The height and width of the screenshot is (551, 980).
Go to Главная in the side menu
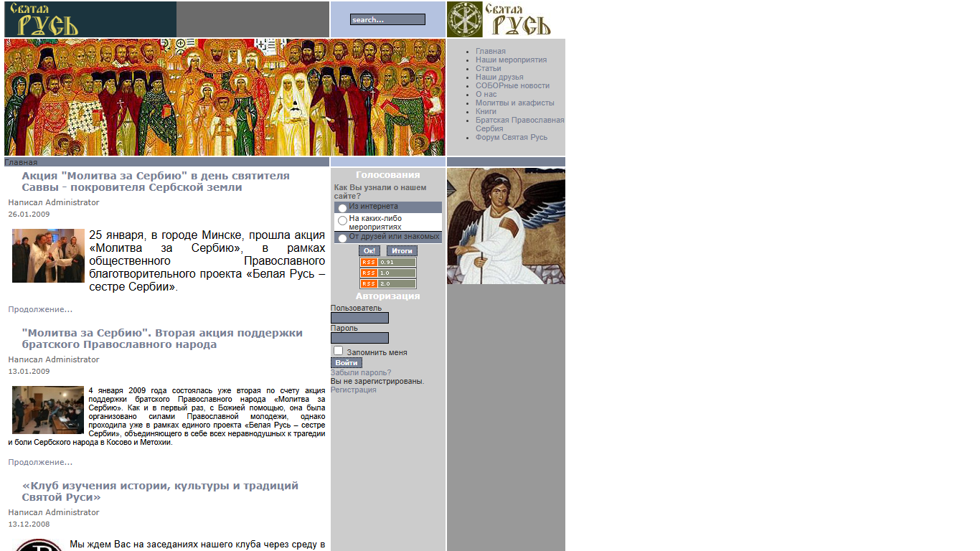point(491,51)
